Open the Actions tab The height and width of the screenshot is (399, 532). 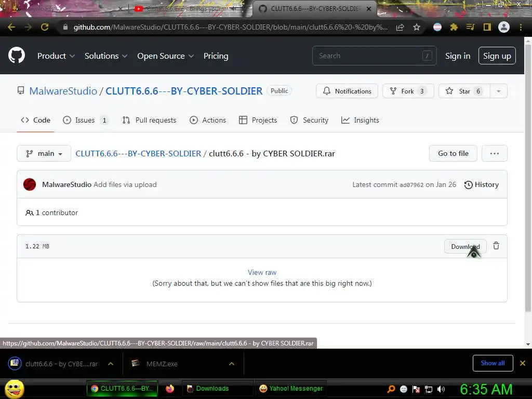(208, 120)
